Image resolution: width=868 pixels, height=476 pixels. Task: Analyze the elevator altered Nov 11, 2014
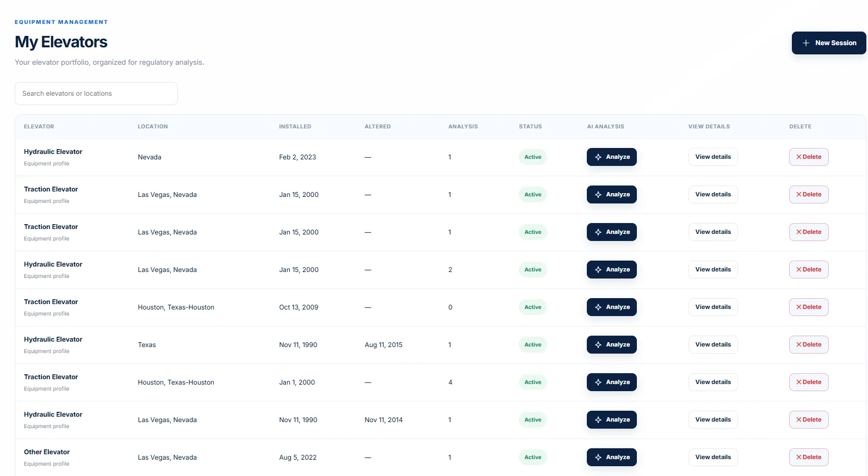tap(612, 420)
